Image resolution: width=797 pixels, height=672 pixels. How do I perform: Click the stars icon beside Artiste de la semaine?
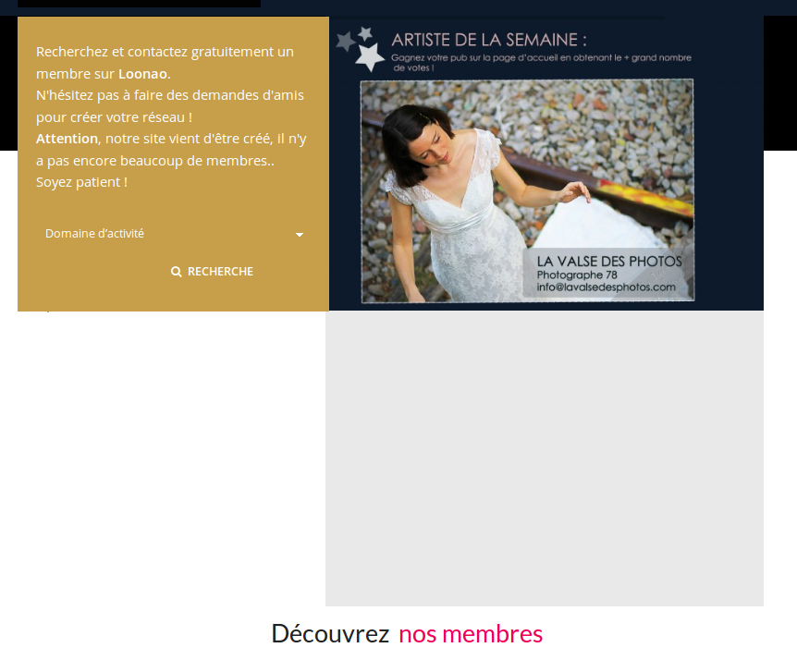(362, 48)
